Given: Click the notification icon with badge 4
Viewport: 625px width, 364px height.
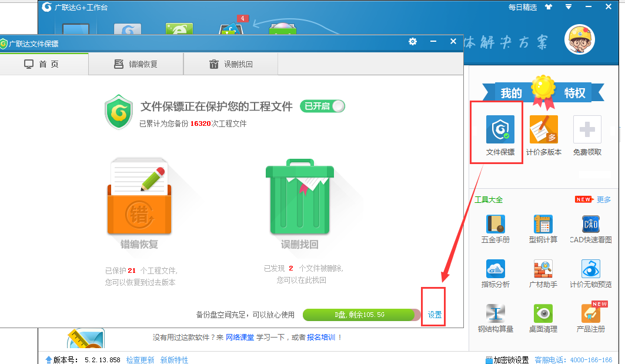Looking at the screenshot, I should click(x=231, y=28).
